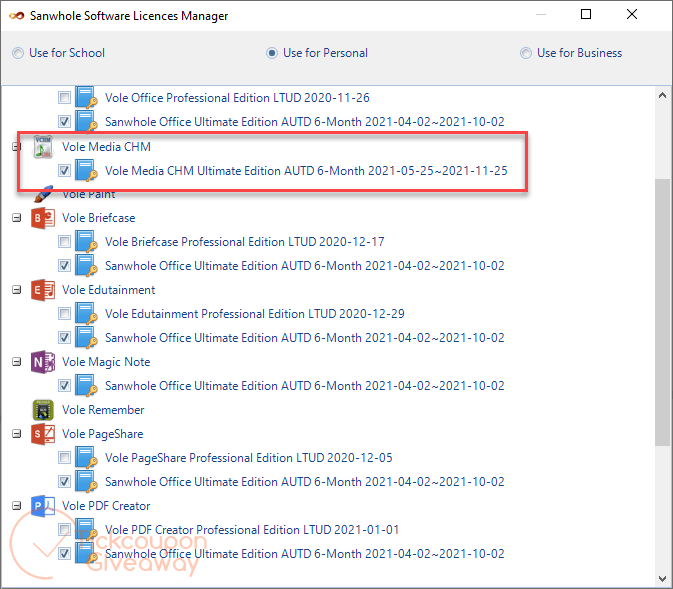Click licence icon for Vole PDF Creator Professional
Screen dimensions: 673x589
point(86,529)
